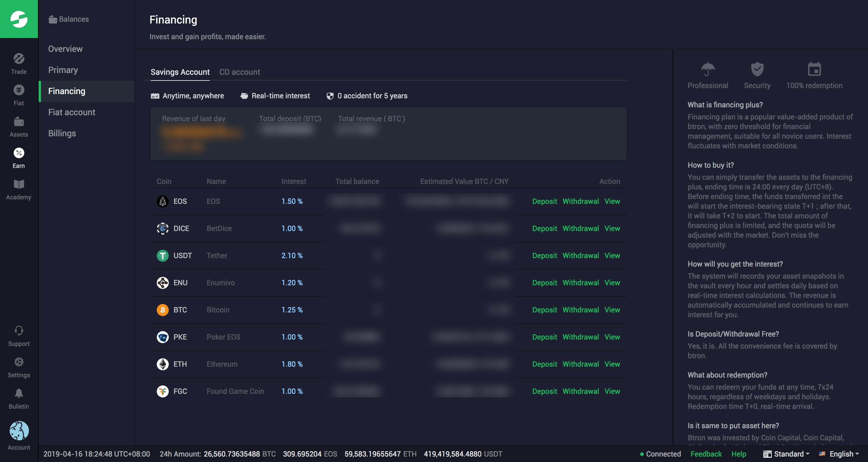Viewport: 868px width, 462px height.
Task: Open the Academy book icon
Action: (19, 185)
